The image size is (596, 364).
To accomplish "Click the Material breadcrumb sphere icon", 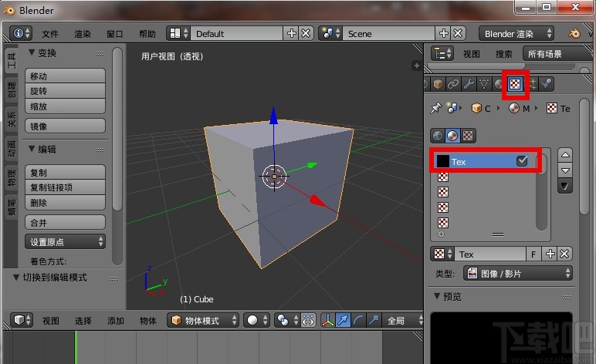I will tap(514, 108).
